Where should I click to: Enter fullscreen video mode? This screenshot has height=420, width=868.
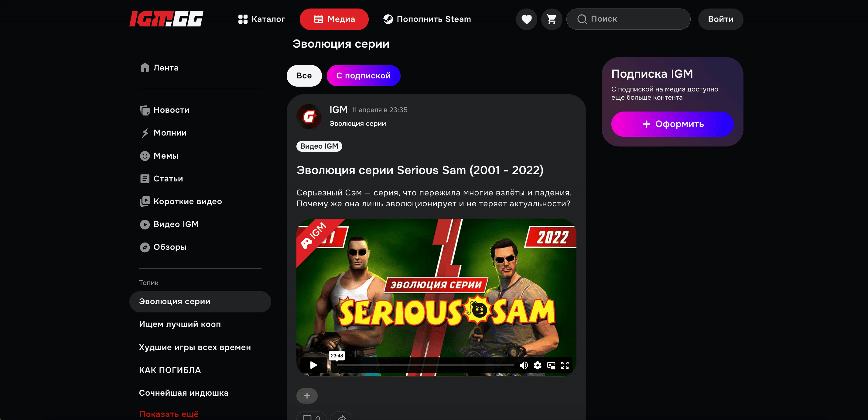tap(565, 365)
